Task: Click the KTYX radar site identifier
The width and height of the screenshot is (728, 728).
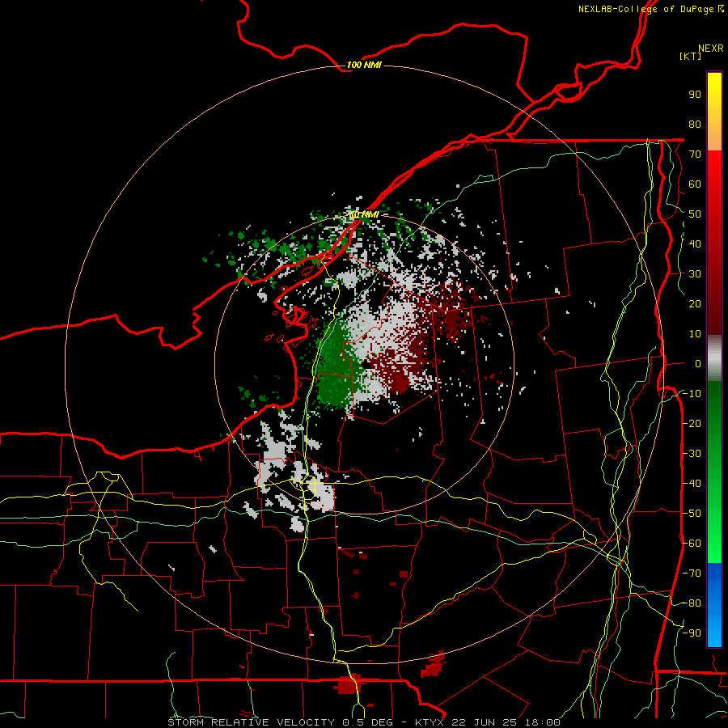Action: pos(430,722)
